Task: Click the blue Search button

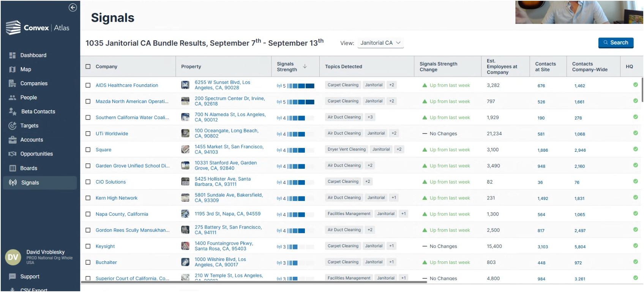Action: point(616,43)
